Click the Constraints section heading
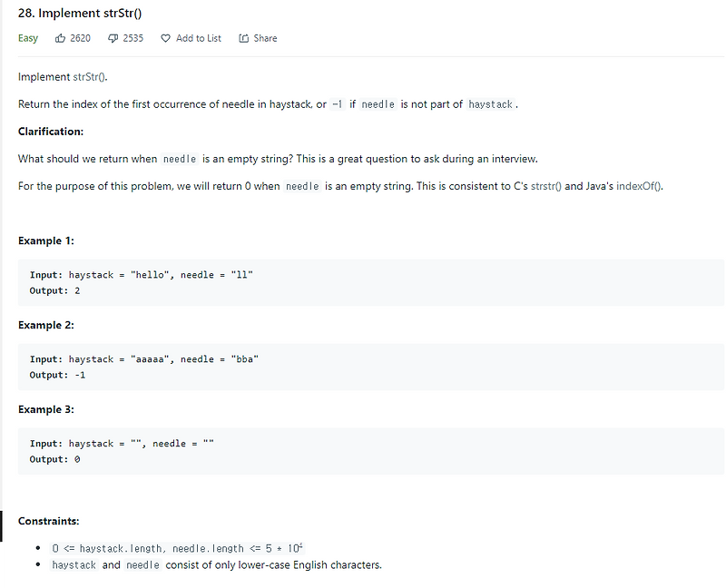This screenshot has height=588, width=726. pos(48,521)
